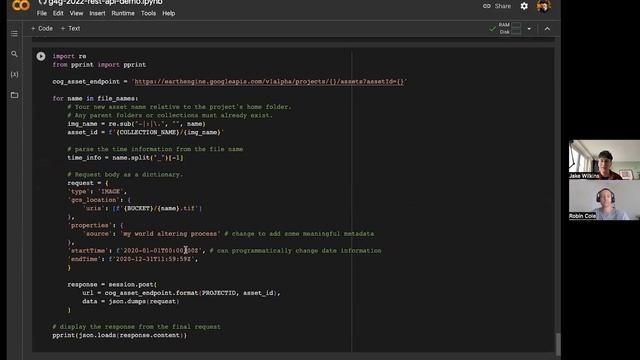Click the 'gcs_location' key

click(x=93, y=200)
